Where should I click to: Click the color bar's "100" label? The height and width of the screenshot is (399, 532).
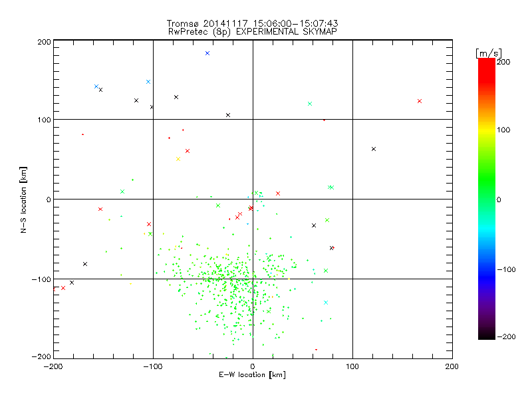503,130
